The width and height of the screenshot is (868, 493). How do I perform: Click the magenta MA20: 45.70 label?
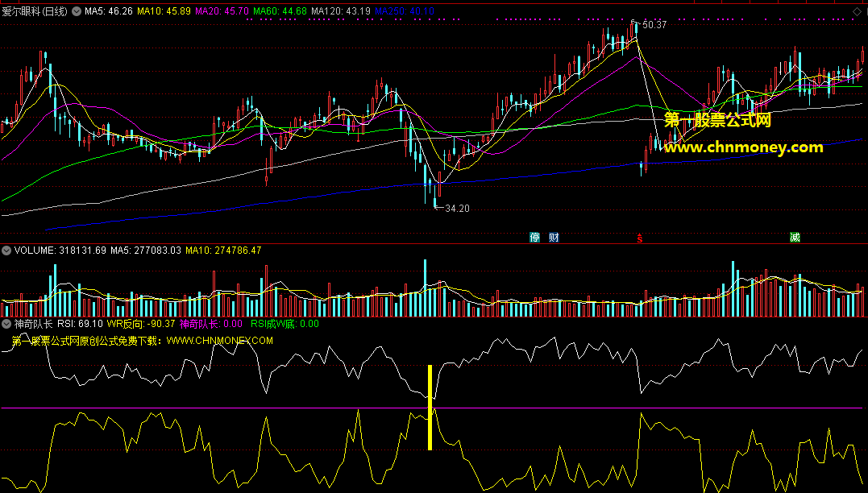222,11
